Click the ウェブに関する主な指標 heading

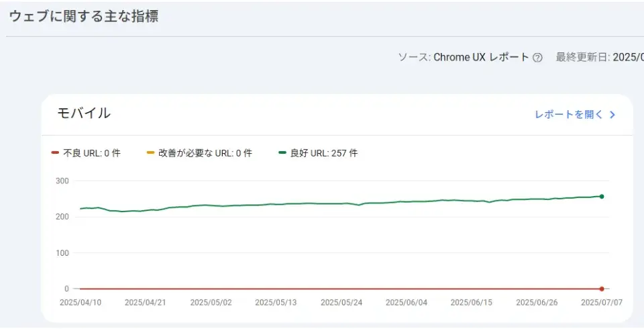84,16
